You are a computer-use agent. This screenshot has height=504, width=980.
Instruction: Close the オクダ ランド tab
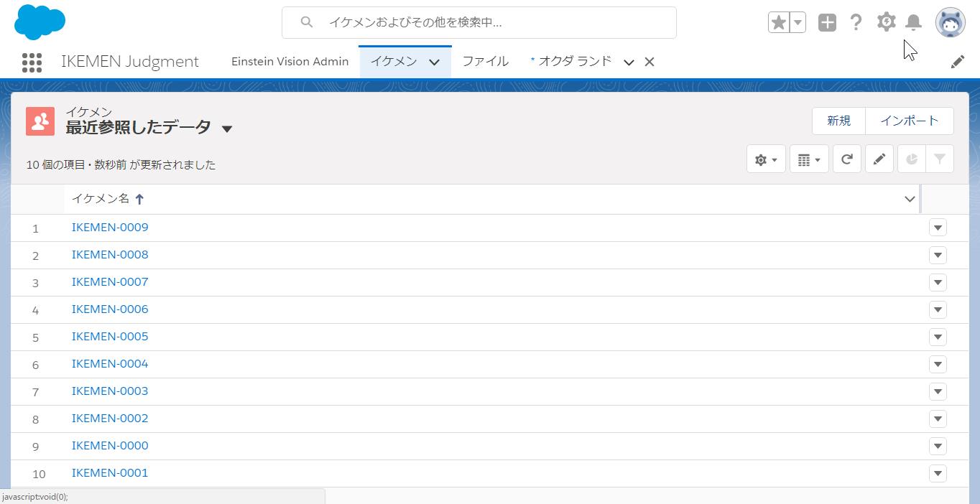pos(650,62)
